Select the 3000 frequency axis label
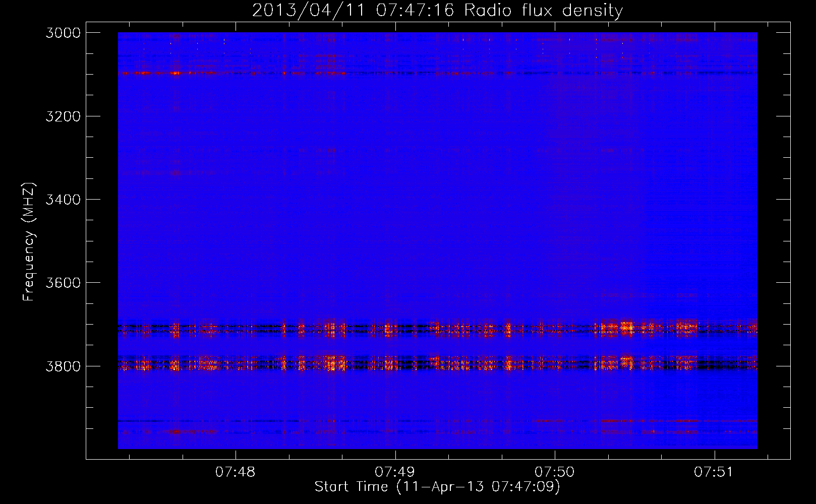The width and height of the screenshot is (816, 504). (x=63, y=33)
